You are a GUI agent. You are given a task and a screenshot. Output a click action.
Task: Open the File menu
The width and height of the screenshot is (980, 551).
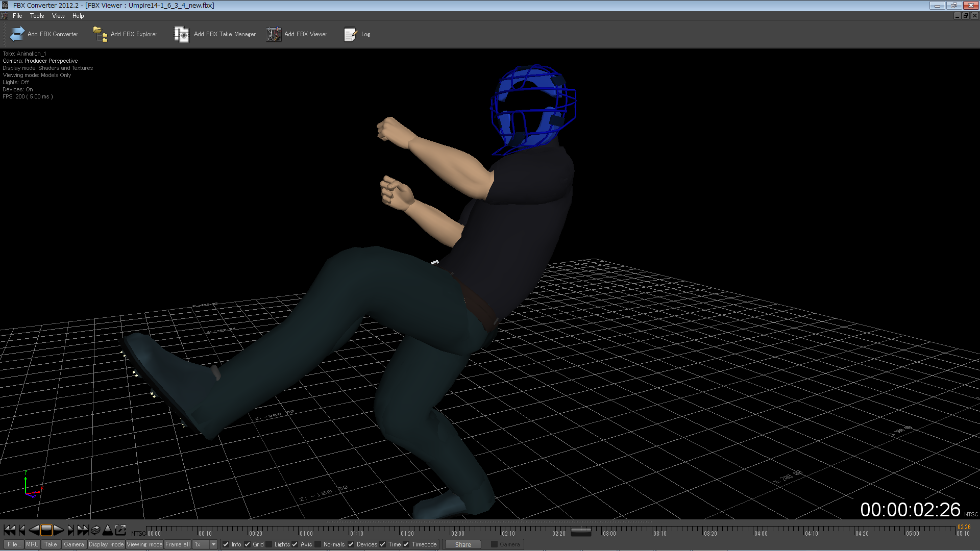tap(17, 16)
